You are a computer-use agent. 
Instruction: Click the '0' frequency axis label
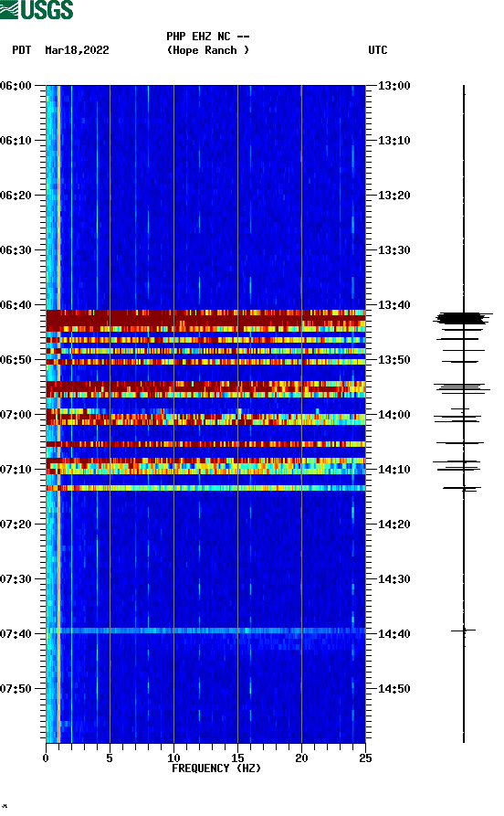(x=46, y=758)
